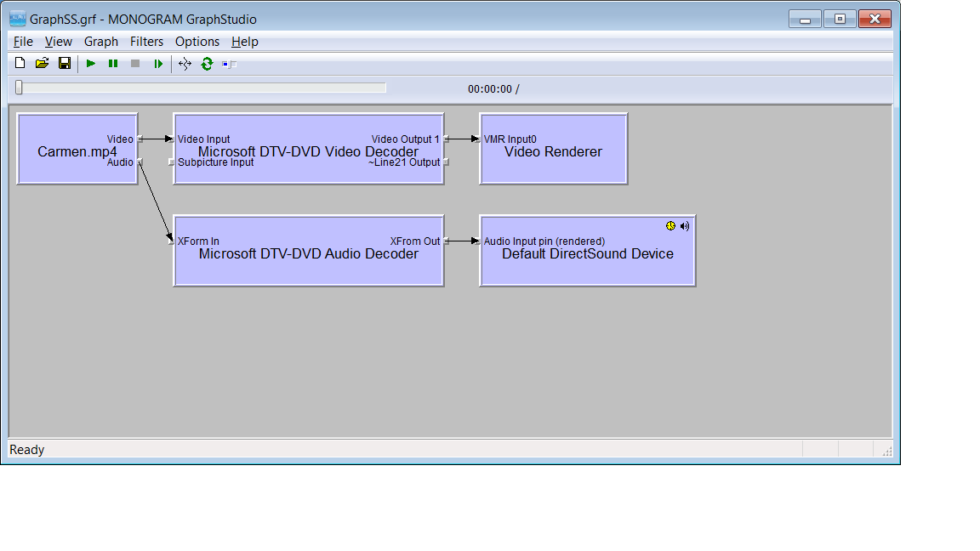The image size is (980, 551).
Task: Click the Video Input pin on the video decoder
Action: tap(171, 139)
